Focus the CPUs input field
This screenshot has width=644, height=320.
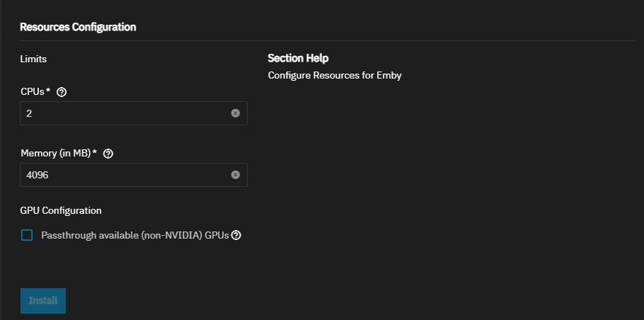coord(134,113)
